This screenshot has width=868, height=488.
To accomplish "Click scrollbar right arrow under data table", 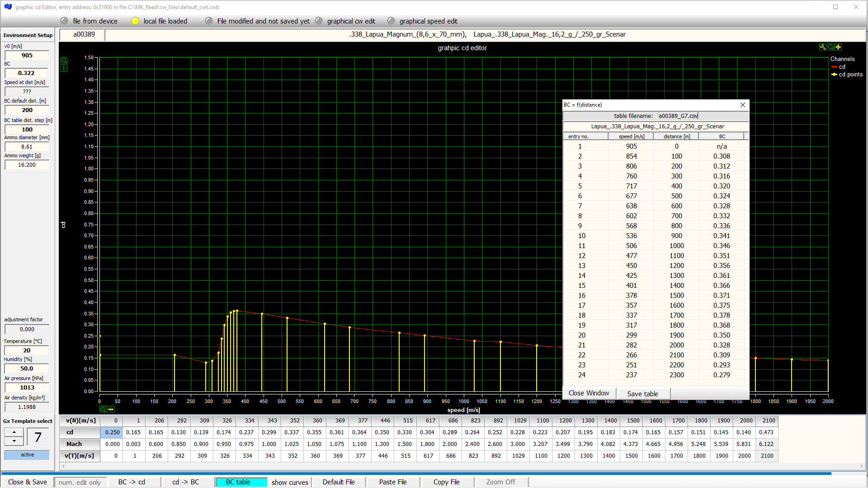I will (862, 466).
